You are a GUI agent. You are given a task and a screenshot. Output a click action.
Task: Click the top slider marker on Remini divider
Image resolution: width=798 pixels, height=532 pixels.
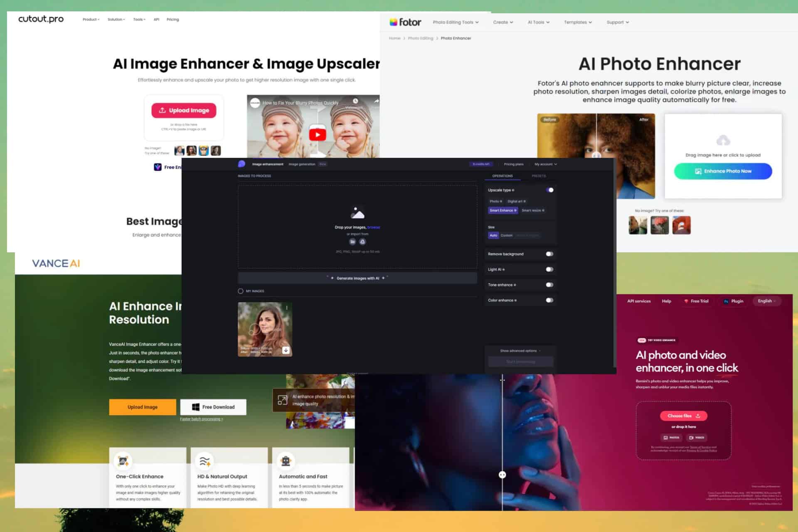coord(502,380)
